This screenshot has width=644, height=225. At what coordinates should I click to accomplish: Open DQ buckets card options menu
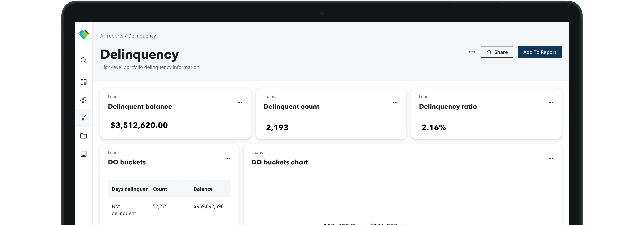[x=228, y=158]
